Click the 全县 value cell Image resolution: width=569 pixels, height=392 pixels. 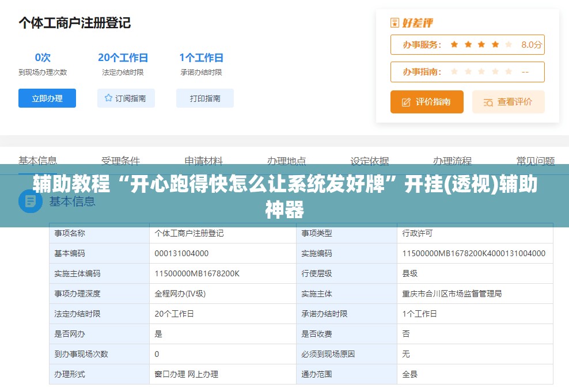(x=475, y=374)
